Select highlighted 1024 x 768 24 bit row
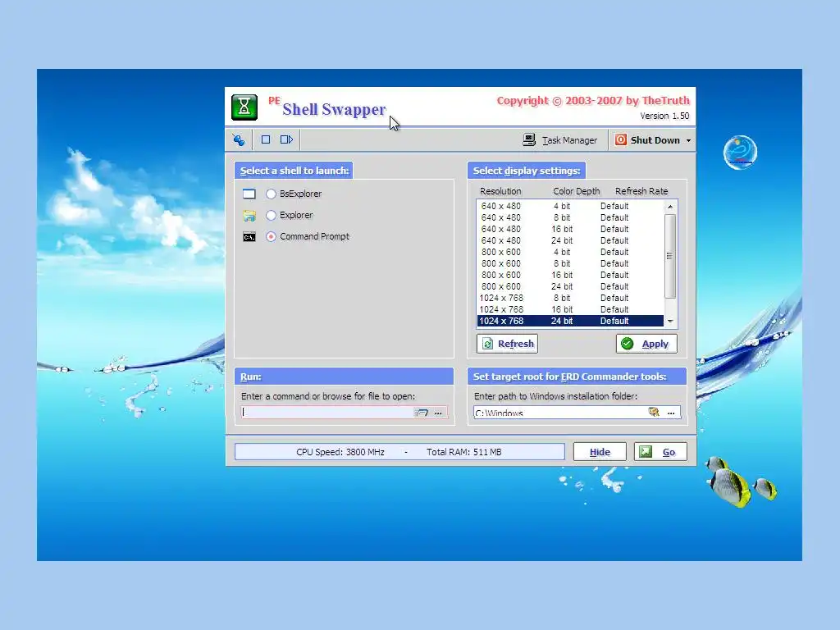 570,321
